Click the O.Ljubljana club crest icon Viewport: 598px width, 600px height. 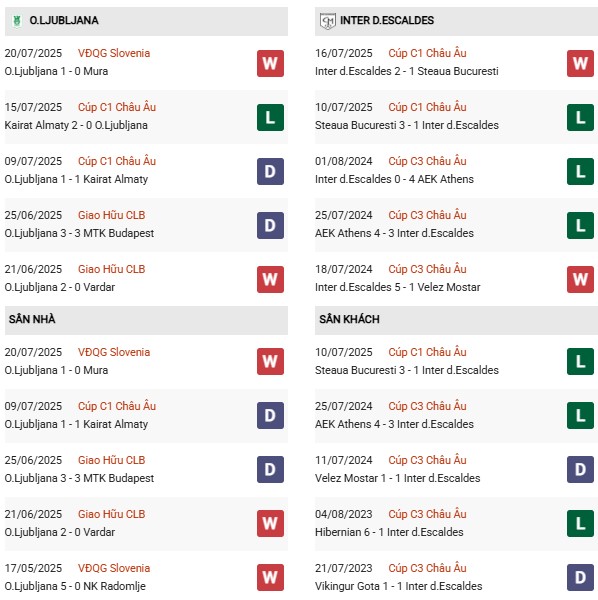tap(17, 21)
